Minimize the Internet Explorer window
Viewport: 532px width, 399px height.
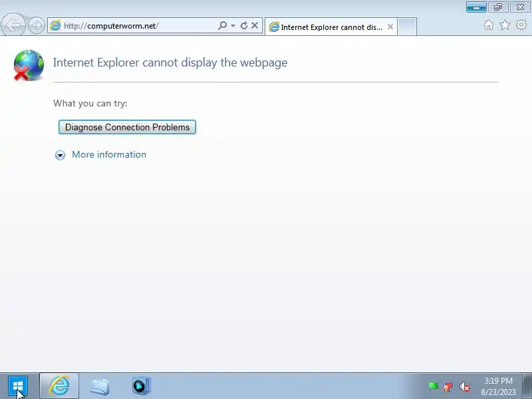(x=476, y=7)
